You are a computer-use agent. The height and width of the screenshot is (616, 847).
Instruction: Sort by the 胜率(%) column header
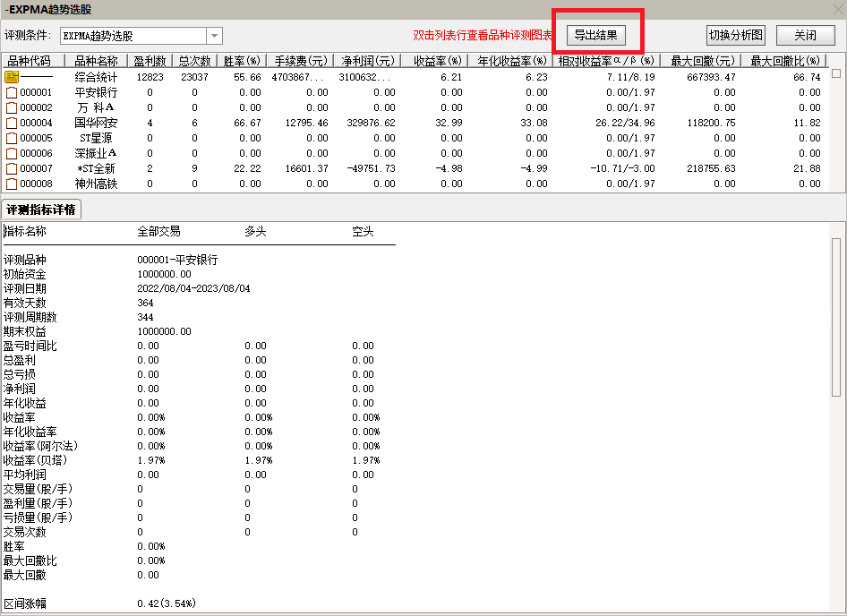click(241, 62)
